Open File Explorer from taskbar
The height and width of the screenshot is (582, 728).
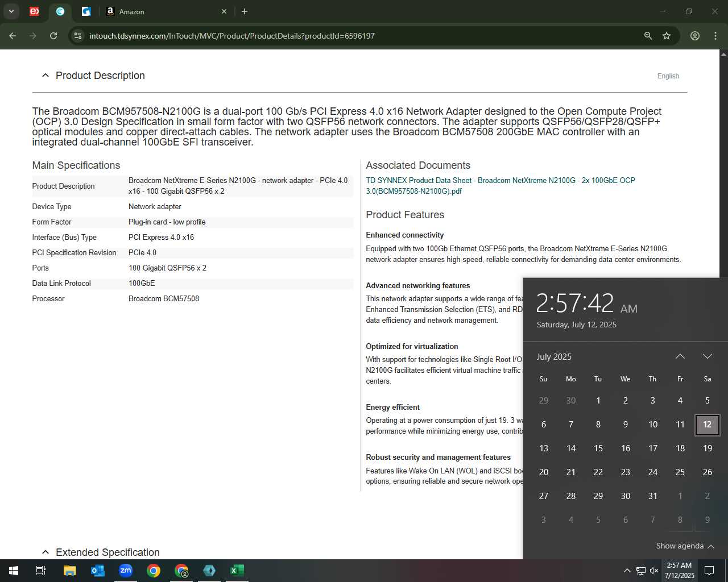(x=69, y=571)
